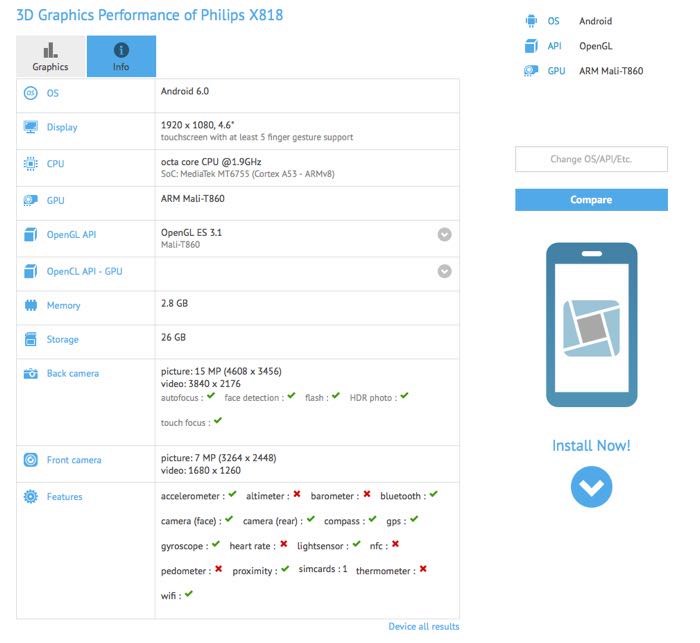Open the Device all results link
This screenshot has width=700, height=643.
pos(424,626)
